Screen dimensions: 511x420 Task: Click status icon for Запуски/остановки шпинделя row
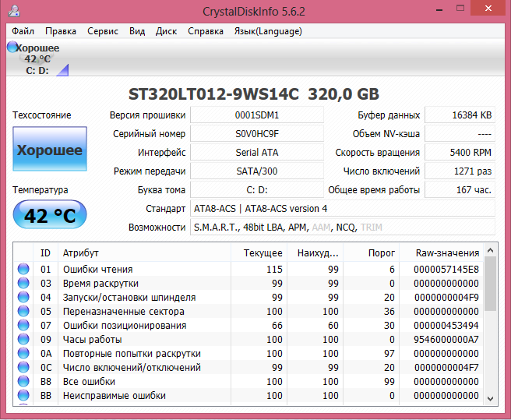[x=23, y=297]
